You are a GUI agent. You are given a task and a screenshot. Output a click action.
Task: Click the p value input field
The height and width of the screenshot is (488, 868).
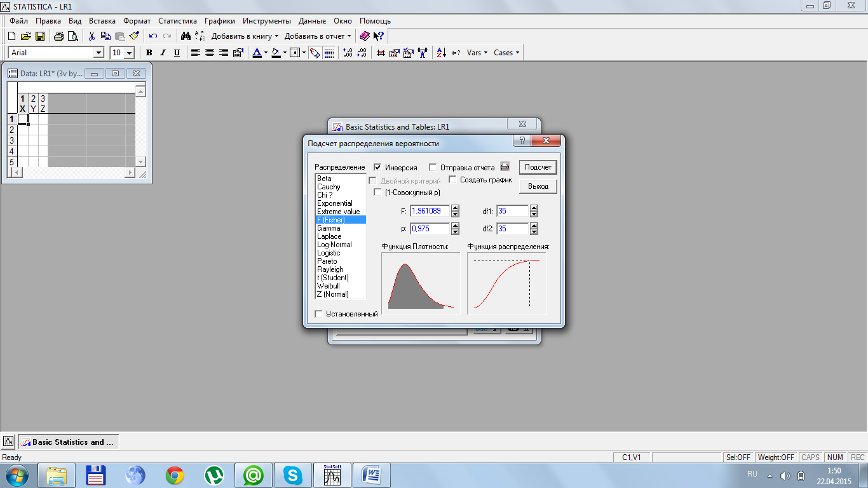[x=430, y=228]
